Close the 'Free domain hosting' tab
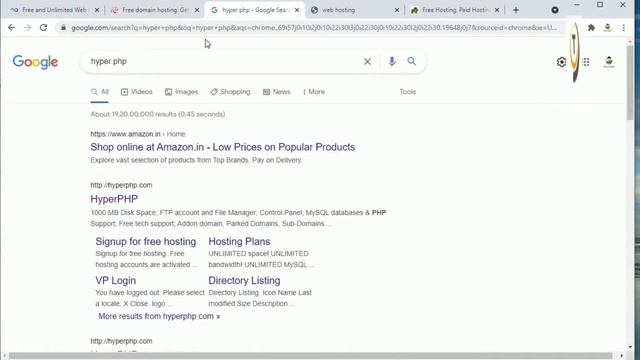The image size is (640, 360). [x=197, y=10]
